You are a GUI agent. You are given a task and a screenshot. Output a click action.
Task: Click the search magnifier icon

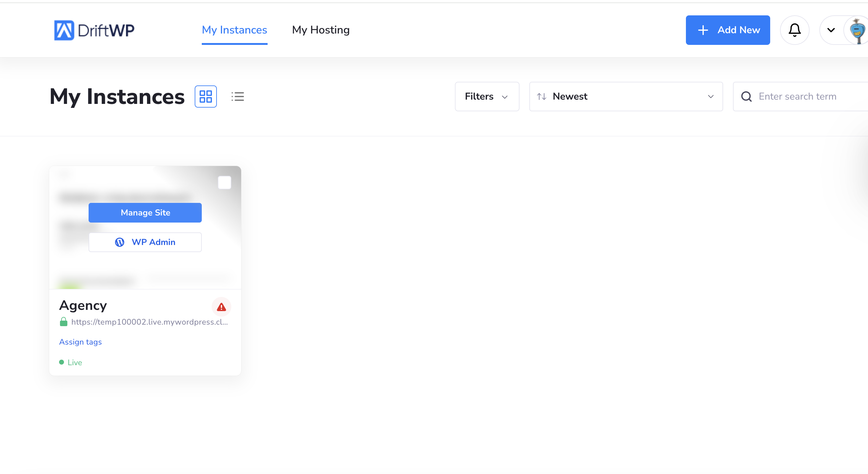tap(747, 97)
